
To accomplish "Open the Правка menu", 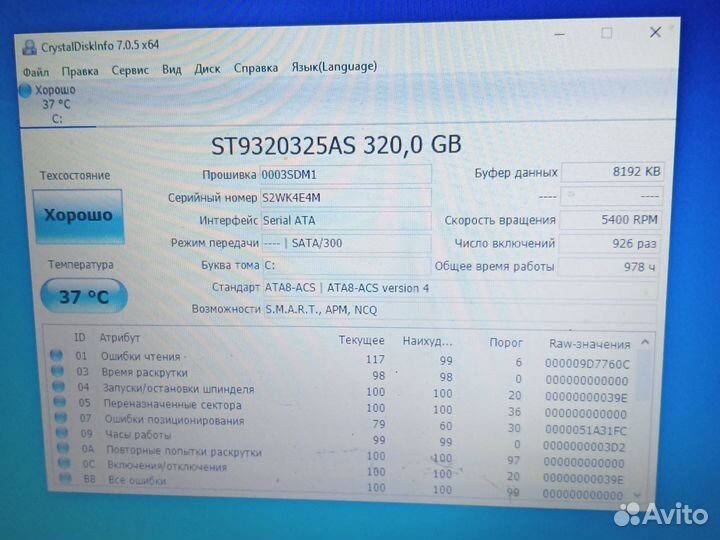I will click(80, 71).
